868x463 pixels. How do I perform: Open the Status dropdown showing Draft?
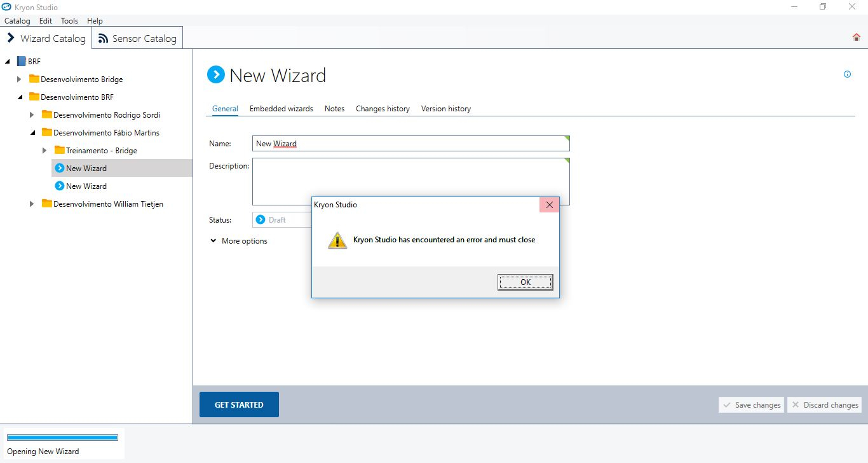(282, 219)
